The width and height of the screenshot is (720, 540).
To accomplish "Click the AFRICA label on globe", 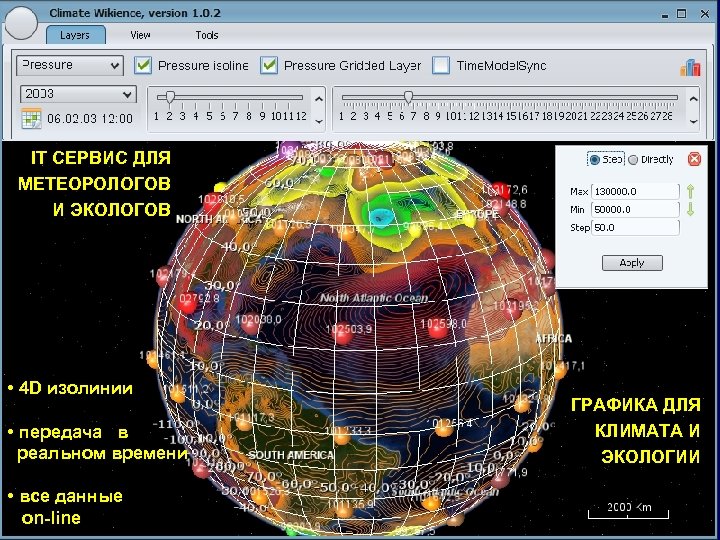I will coord(554,339).
